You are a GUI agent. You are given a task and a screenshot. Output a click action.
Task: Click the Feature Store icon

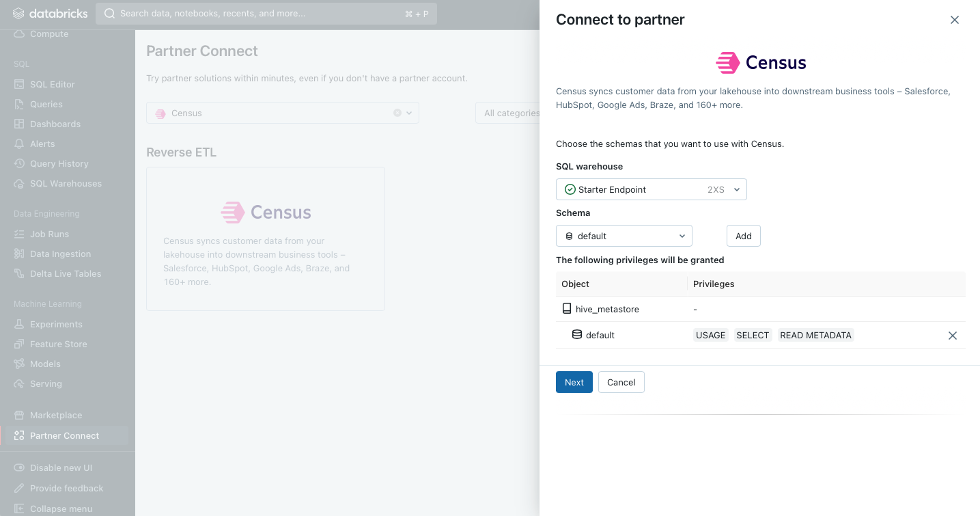[x=19, y=344]
